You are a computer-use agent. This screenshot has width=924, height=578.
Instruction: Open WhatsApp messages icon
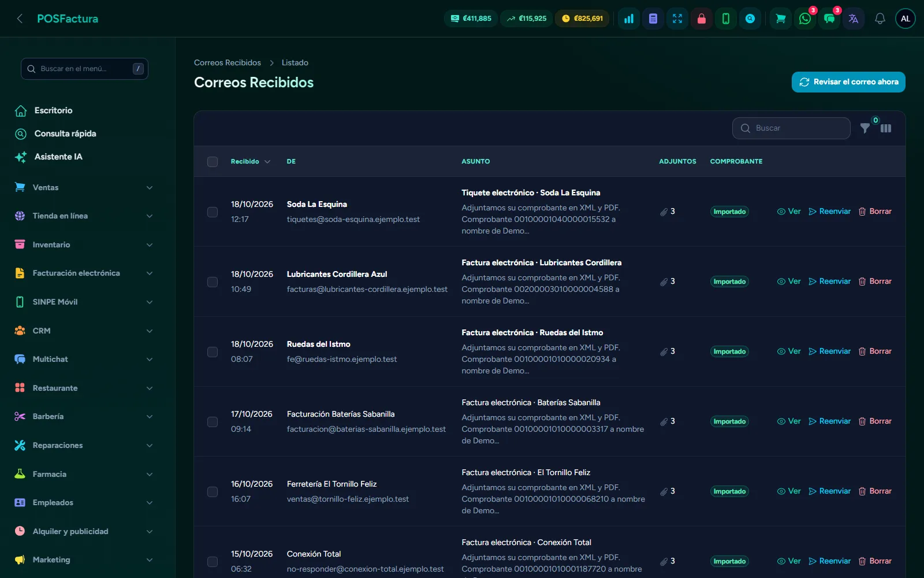(805, 18)
